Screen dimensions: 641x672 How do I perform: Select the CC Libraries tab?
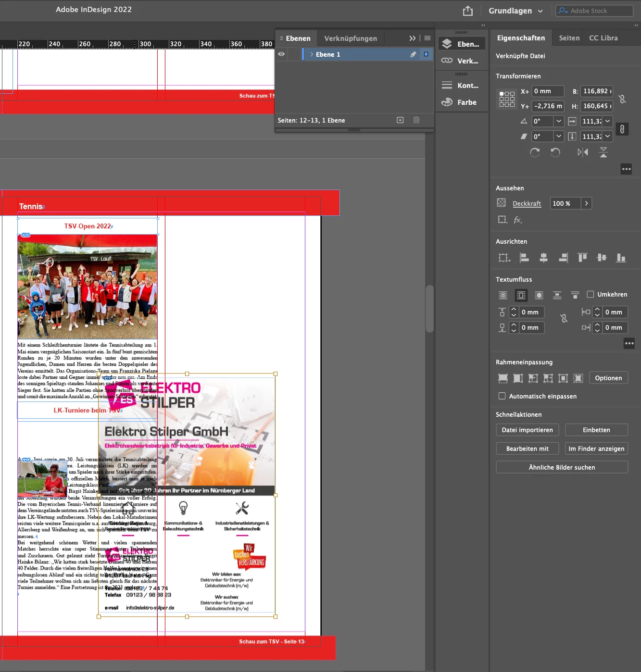click(x=603, y=38)
